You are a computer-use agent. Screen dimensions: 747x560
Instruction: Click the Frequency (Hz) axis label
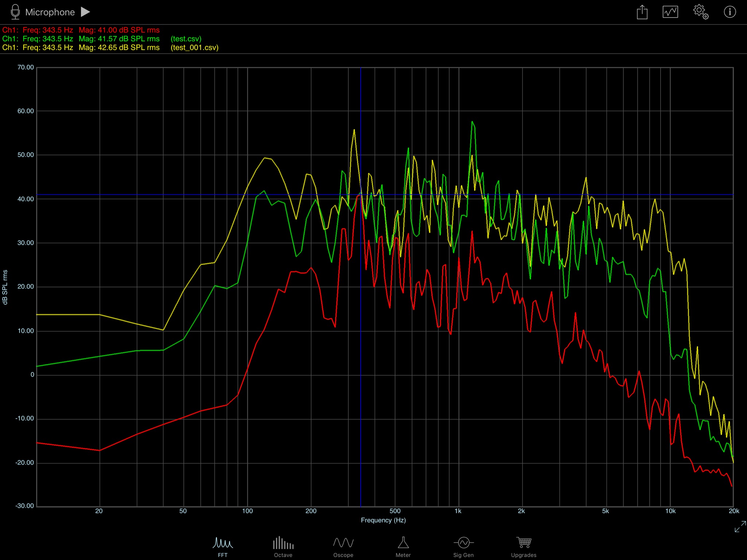pos(383,520)
